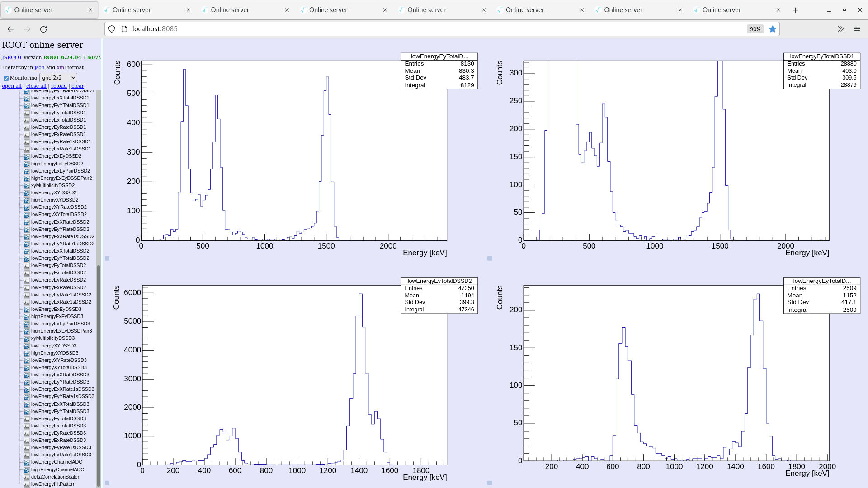Click the open all link
The image size is (868, 488).
click(x=12, y=86)
